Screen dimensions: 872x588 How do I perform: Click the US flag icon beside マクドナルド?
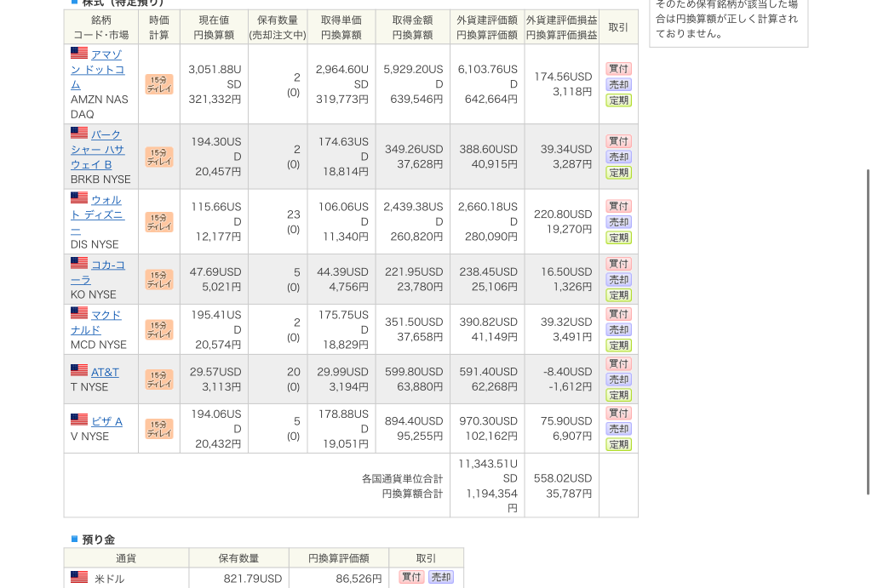(x=79, y=313)
